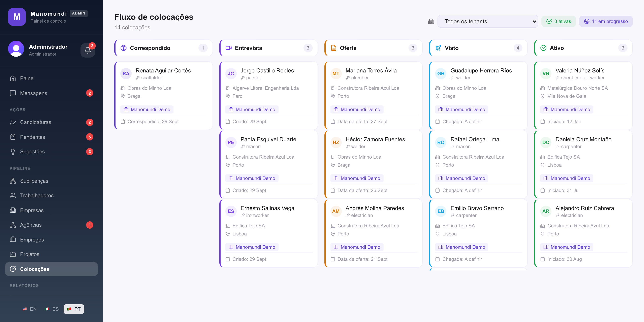Open Trabalhadores in the sidebar
This screenshot has height=322, width=644.
tap(52, 195)
